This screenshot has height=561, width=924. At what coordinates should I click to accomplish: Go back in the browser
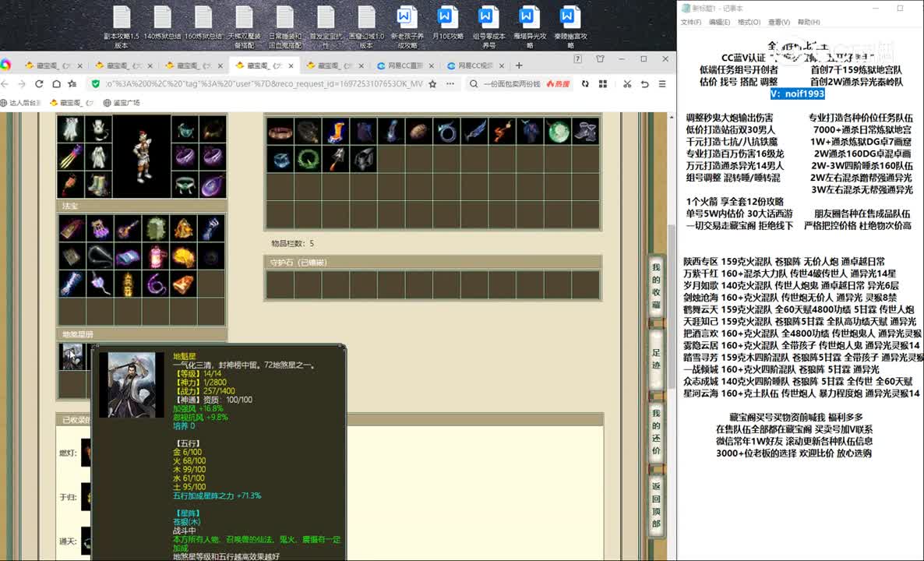click(x=5, y=83)
